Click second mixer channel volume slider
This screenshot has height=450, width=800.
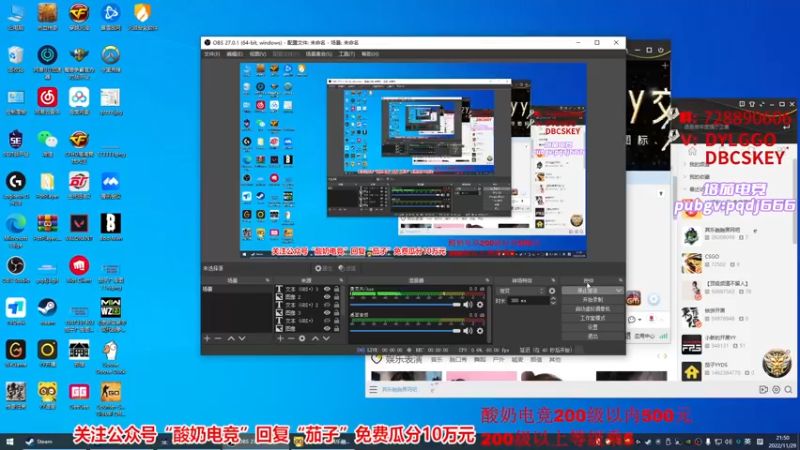click(406, 331)
